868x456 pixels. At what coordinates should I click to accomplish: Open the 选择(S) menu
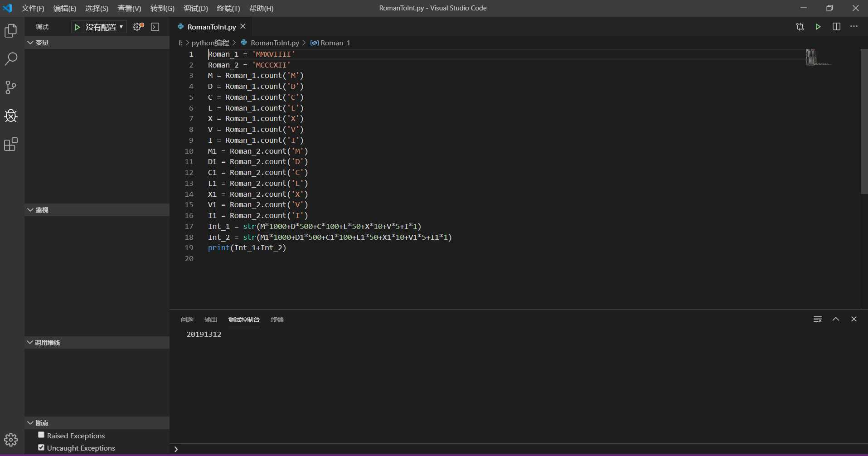pos(97,8)
